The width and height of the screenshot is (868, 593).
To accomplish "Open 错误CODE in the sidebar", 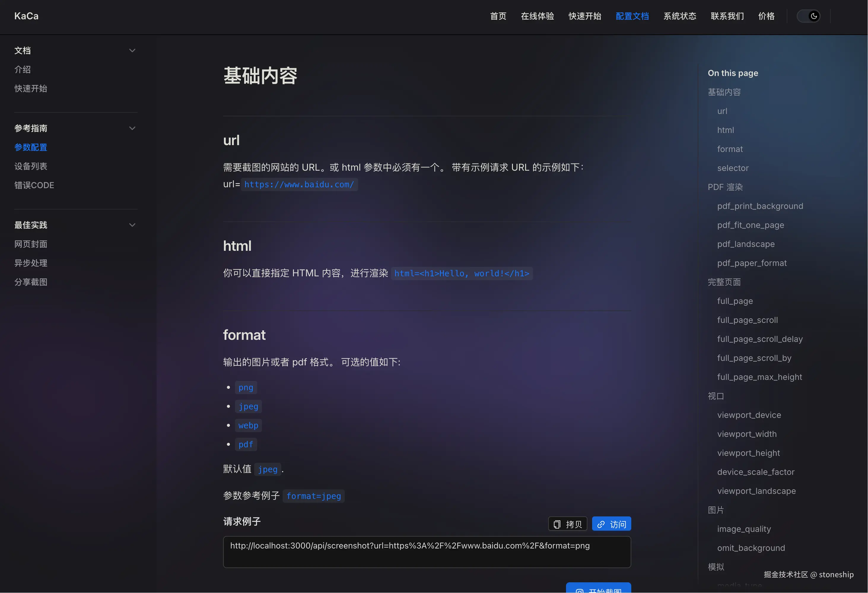I will point(34,185).
